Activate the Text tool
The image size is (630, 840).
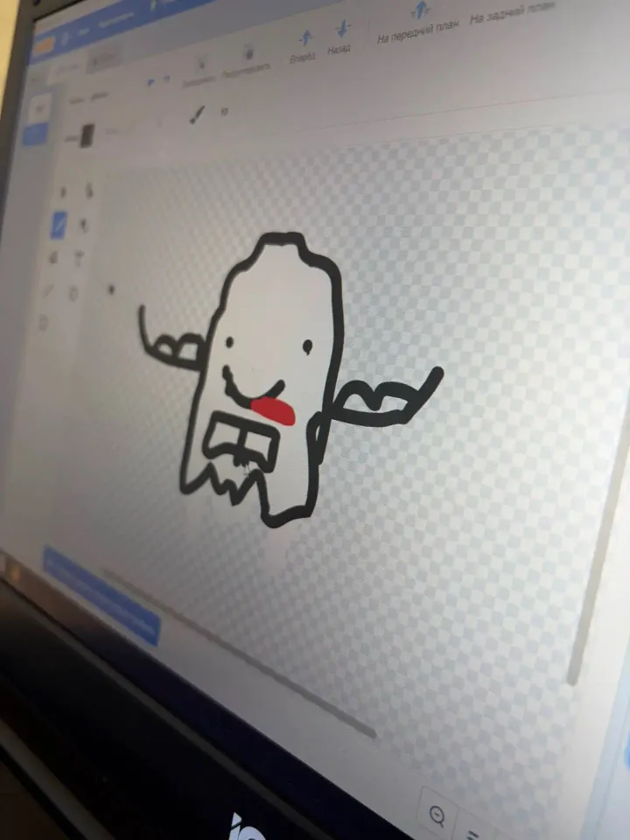coord(79,260)
